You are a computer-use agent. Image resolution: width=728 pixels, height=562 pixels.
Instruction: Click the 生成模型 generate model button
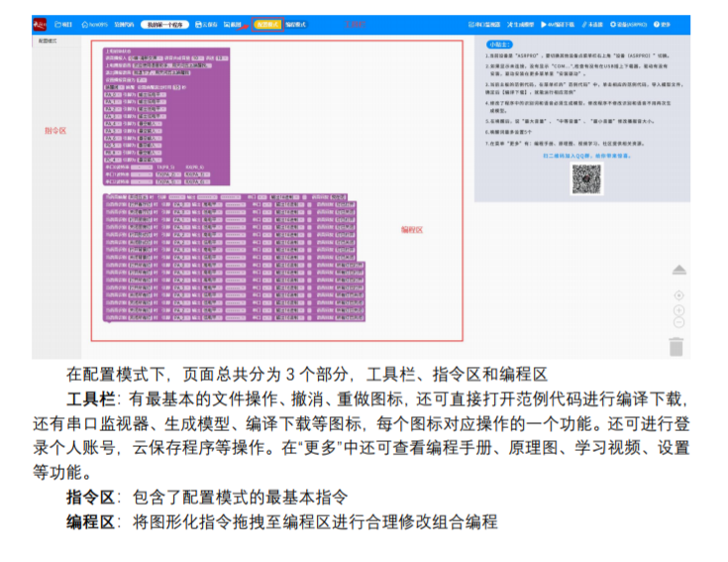(520, 25)
